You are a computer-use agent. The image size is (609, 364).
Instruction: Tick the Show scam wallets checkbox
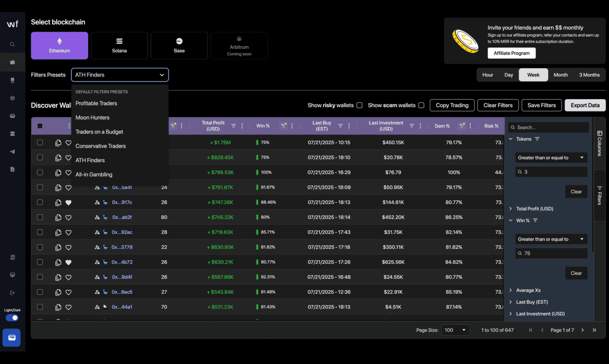tap(421, 105)
